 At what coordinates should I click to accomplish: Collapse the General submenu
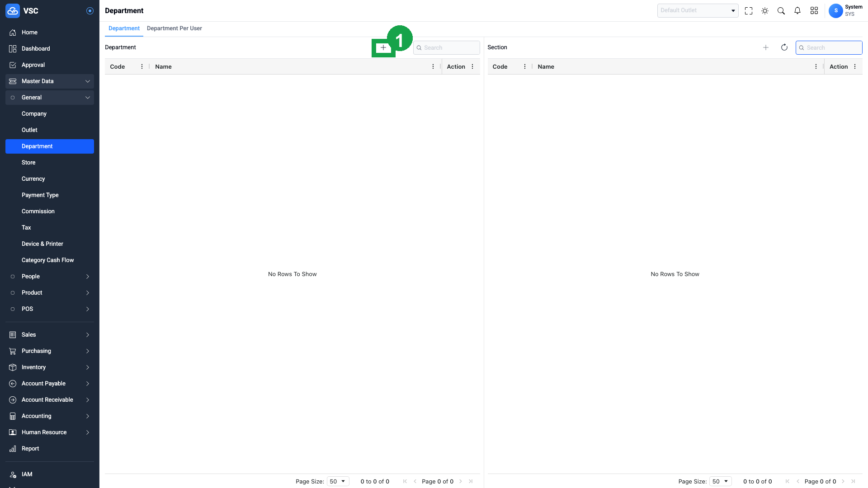(x=50, y=98)
